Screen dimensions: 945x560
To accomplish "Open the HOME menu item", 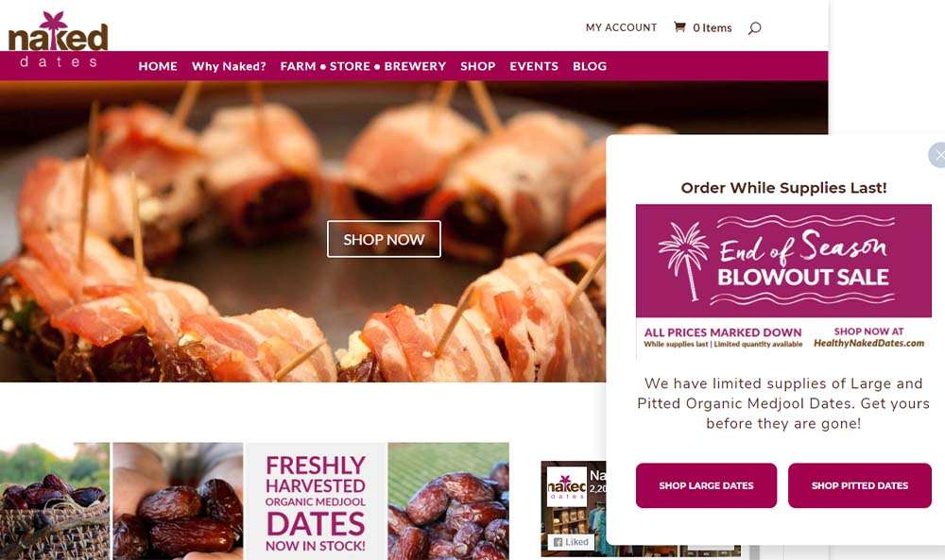I will (158, 66).
